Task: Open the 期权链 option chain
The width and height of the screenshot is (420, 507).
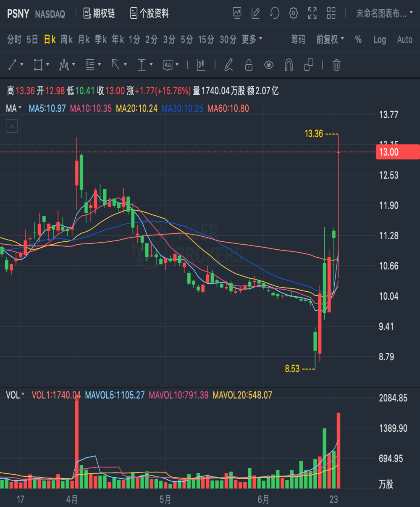Action: pos(99,13)
